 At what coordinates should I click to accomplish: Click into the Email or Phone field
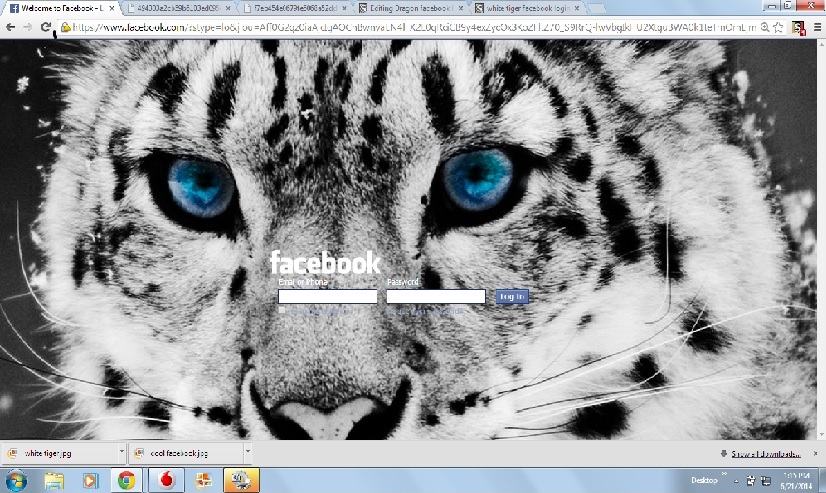pos(328,297)
